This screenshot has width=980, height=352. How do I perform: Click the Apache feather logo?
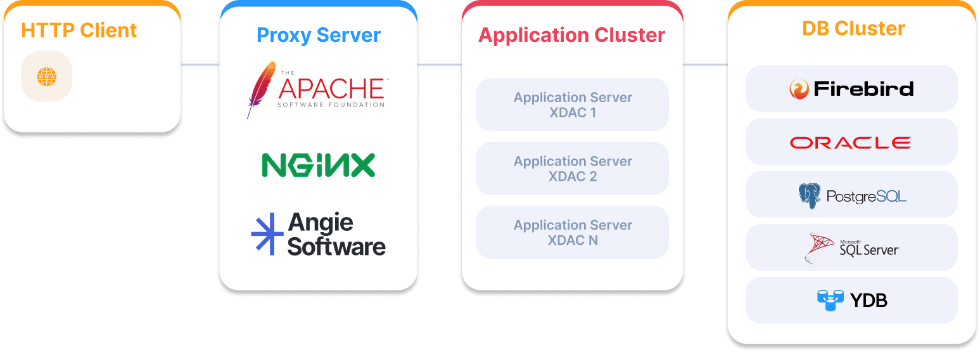(x=261, y=90)
